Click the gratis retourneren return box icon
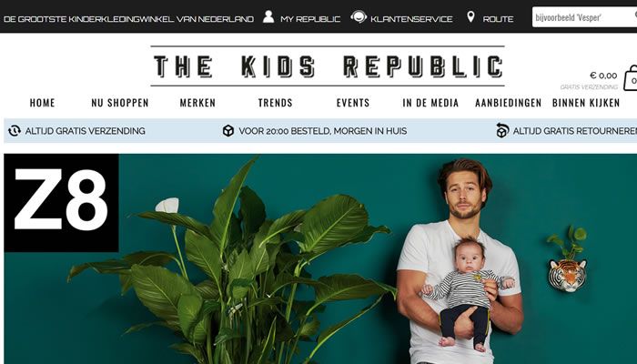 (x=502, y=130)
